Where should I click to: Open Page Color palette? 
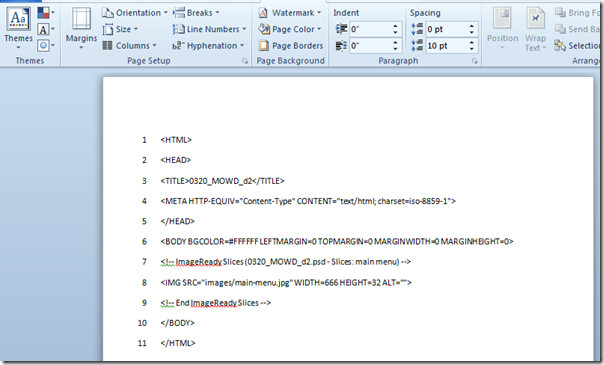[x=290, y=29]
